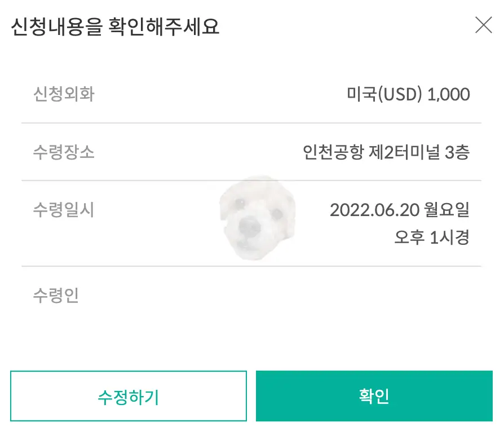Select the 미국(USD) 1,000 amount value
The height and width of the screenshot is (431, 504).
409,94
